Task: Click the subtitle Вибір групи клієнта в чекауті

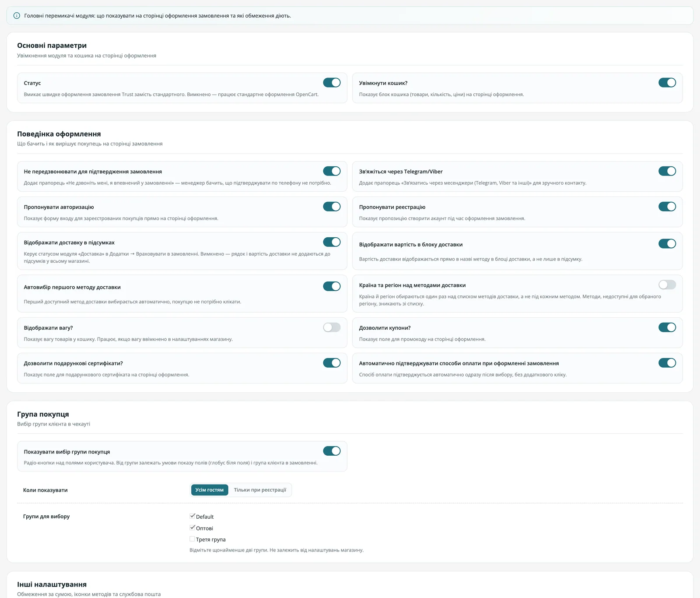Action: [x=54, y=424]
